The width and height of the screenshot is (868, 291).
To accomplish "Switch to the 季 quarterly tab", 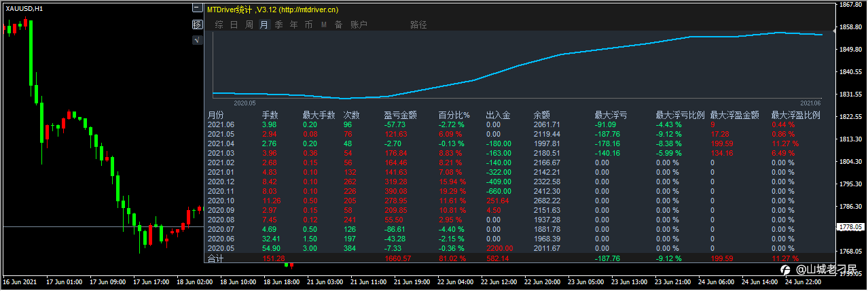I will pyautogui.click(x=278, y=25).
